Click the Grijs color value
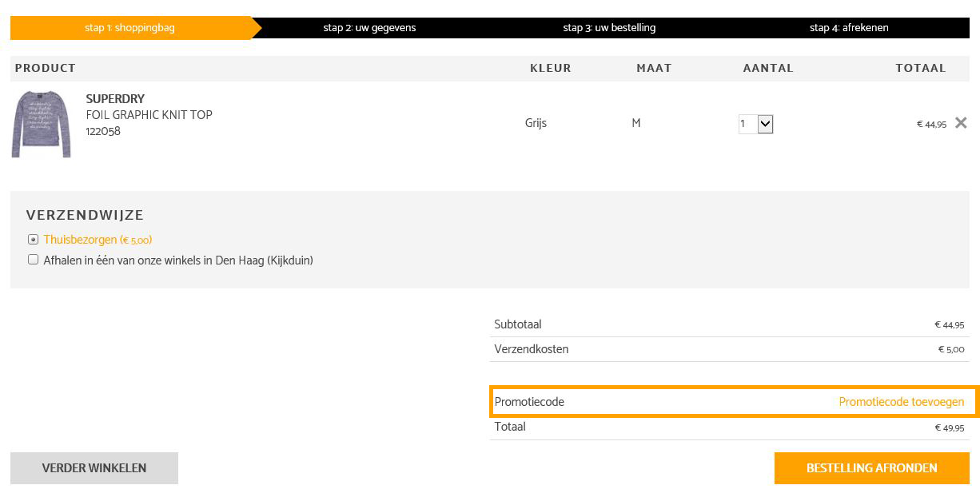This screenshot has width=980, height=501. pos(536,123)
